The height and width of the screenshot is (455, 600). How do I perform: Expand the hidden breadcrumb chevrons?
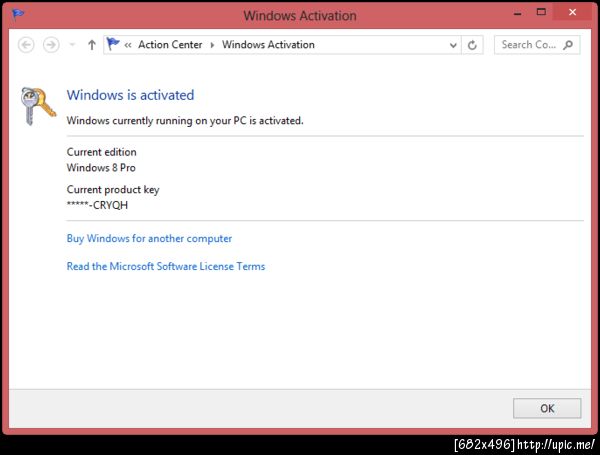click(x=128, y=45)
